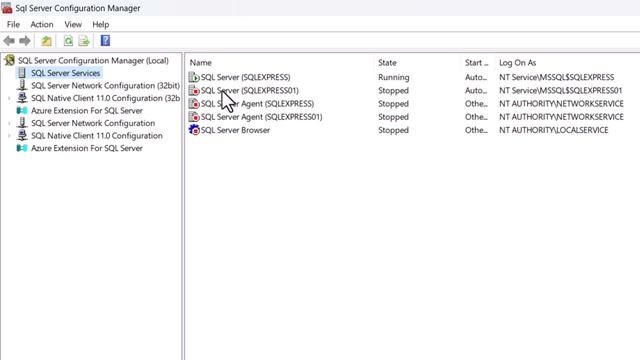The width and height of the screenshot is (640, 360).
Task: Click the icon beside SQL Server Network Configuration (non-32bit)
Action: (x=22, y=123)
